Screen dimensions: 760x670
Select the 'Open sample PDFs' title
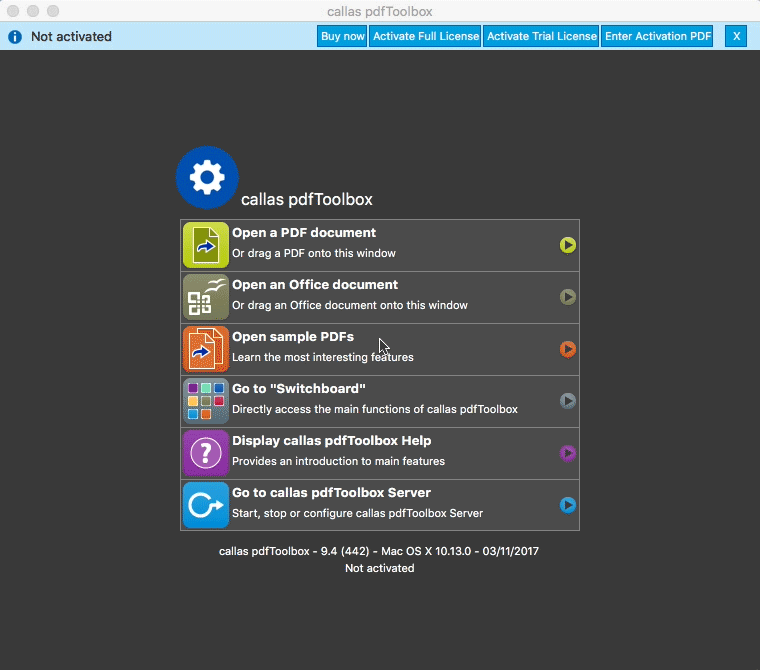[x=293, y=336]
